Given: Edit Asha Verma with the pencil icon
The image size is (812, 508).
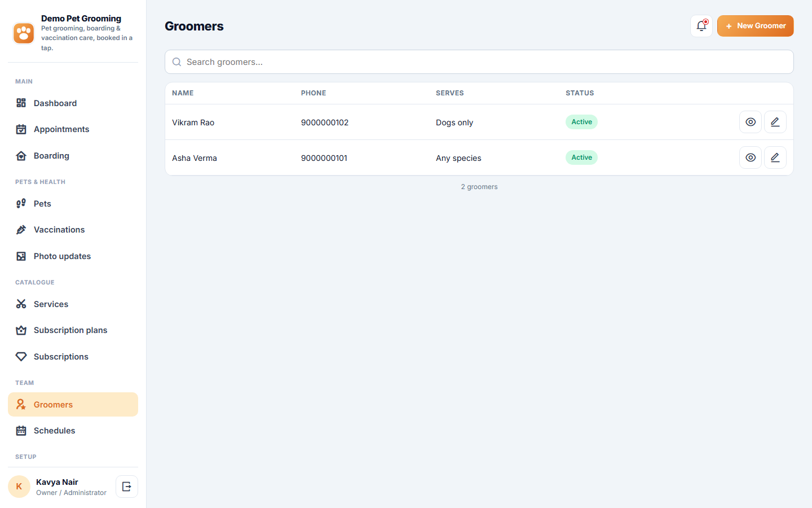Looking at the screenshot, I should (x=775, y=157).
